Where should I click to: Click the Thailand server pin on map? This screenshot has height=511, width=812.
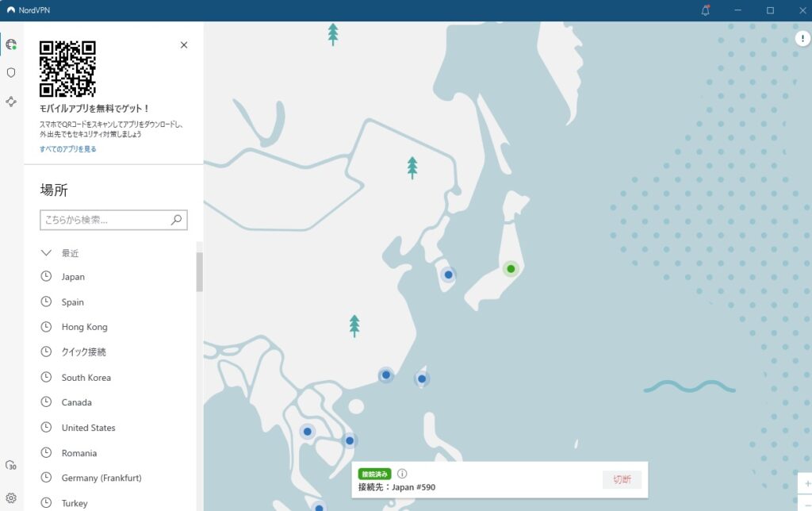pyautogui.click(x=308, y=431)
